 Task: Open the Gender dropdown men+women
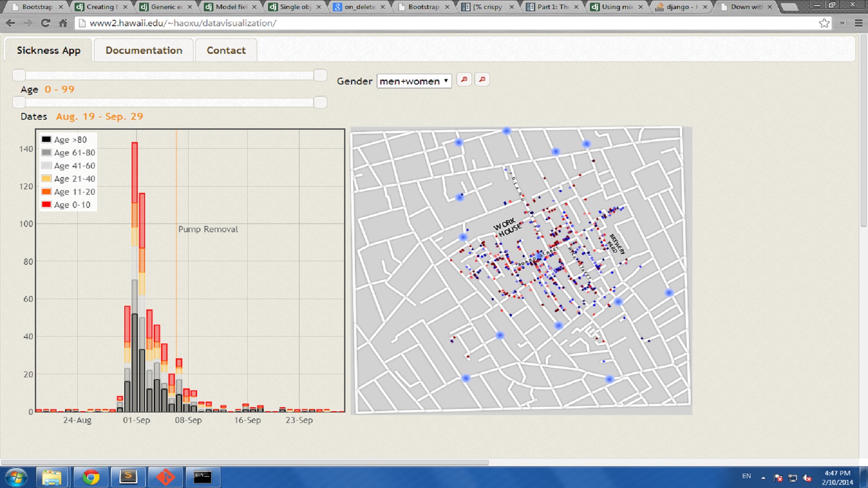(x=414, y=81)
